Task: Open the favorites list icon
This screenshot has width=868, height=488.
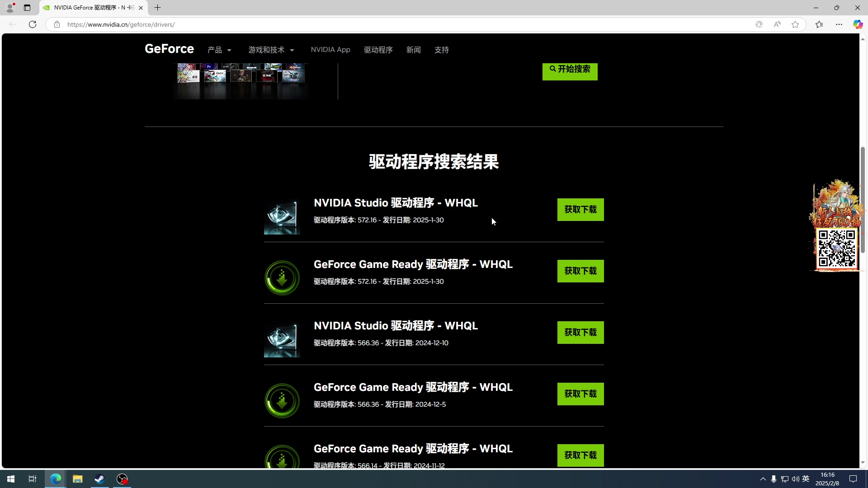Action: pyautogui.click(x=819, y=24)
